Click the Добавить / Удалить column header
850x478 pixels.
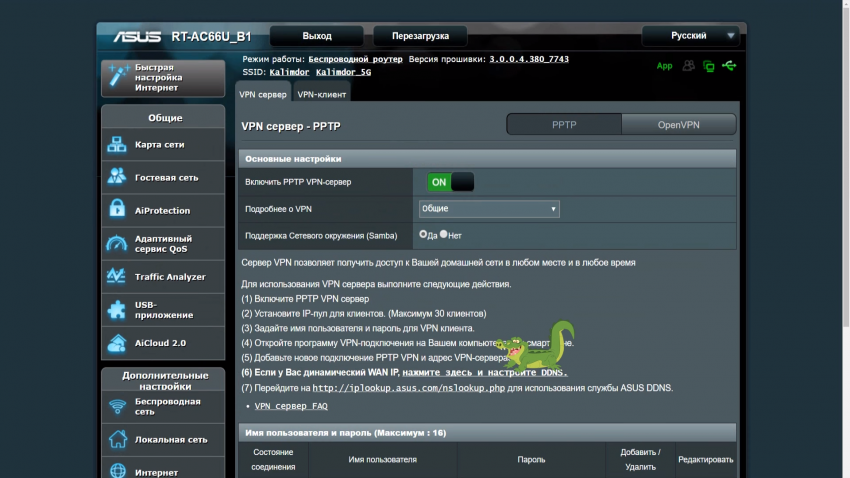pos(640,460)
